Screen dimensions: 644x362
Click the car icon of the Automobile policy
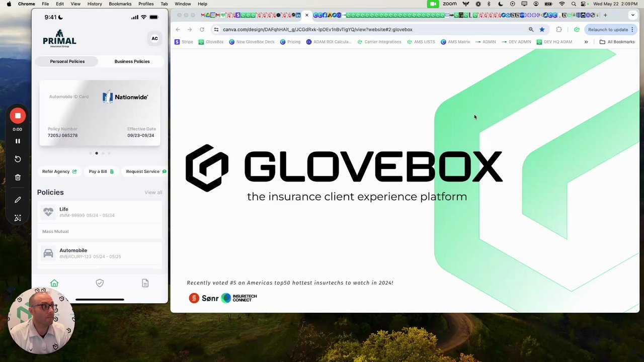point(48,253)
